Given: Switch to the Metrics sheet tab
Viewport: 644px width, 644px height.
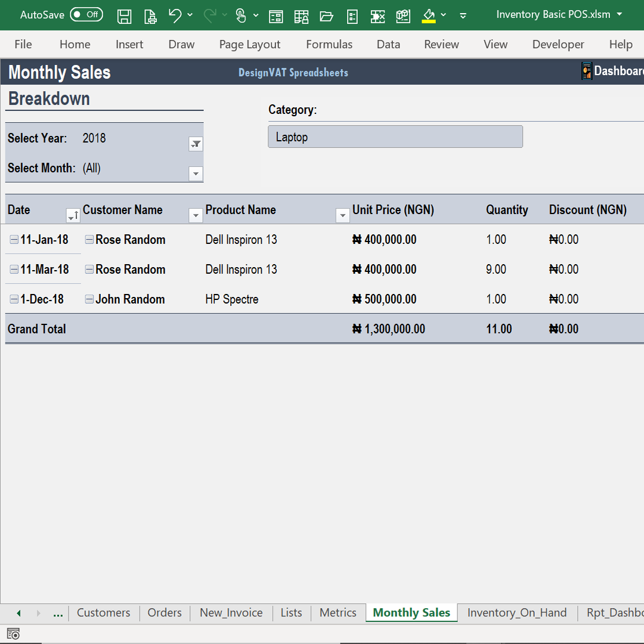Looking at the screenshot, I should [338, 612].
